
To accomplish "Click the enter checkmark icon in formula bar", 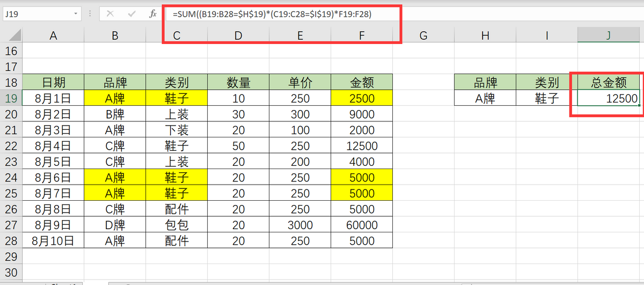I will 131,14.
